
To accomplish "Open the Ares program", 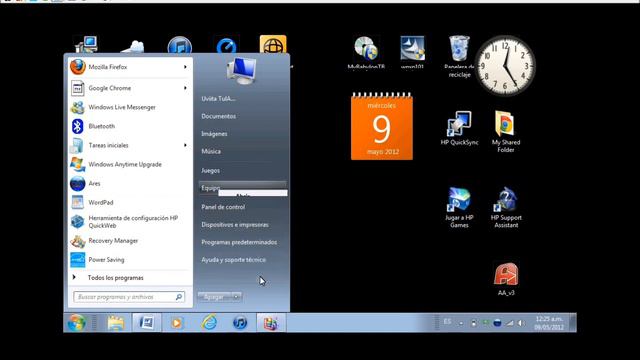I will click(x=129, y=183).
